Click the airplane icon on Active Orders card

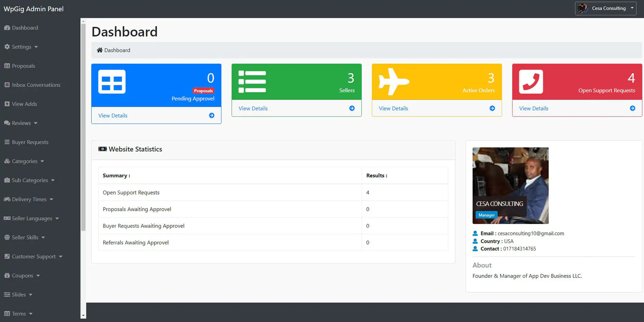point(394,82)
